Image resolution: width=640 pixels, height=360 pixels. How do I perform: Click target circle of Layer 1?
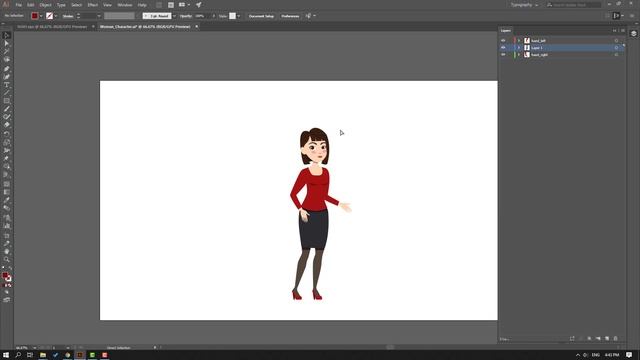pos(616,48)
